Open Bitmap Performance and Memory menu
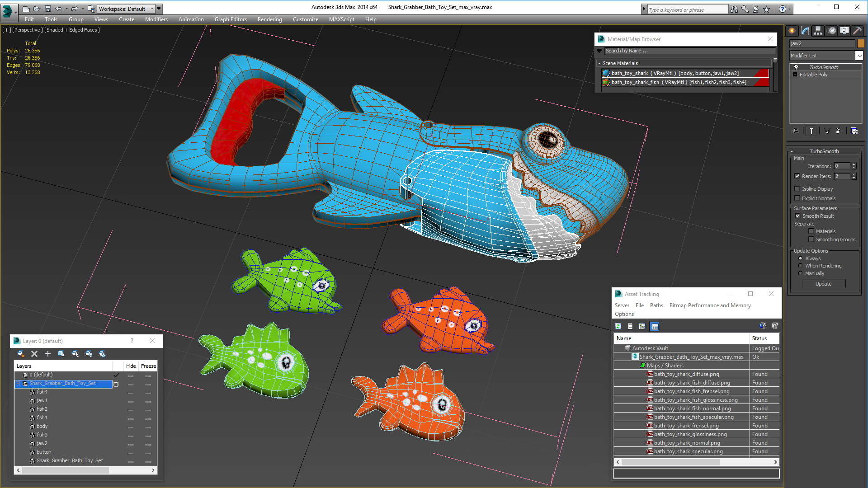The image size is (868, 488). tap(710, 305)
